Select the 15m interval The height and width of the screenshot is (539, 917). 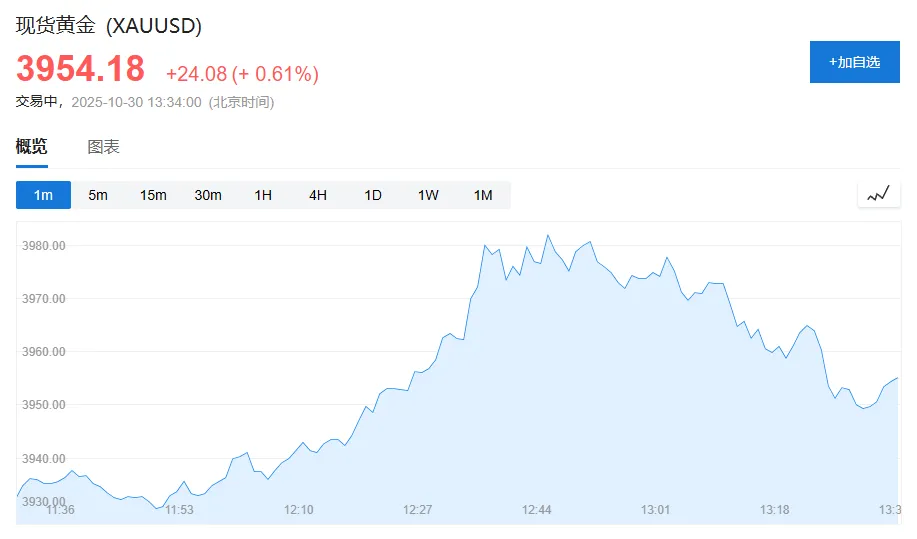[x=153, y=195]
